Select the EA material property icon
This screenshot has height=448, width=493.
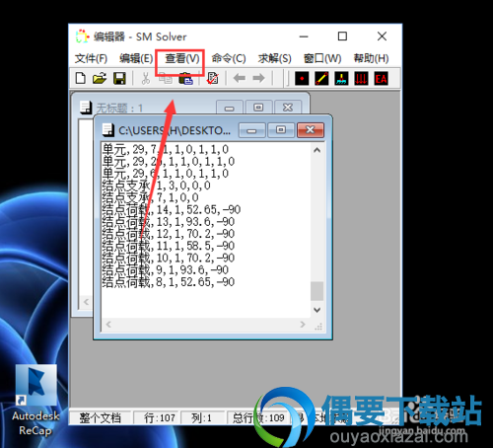pos(381,79)
